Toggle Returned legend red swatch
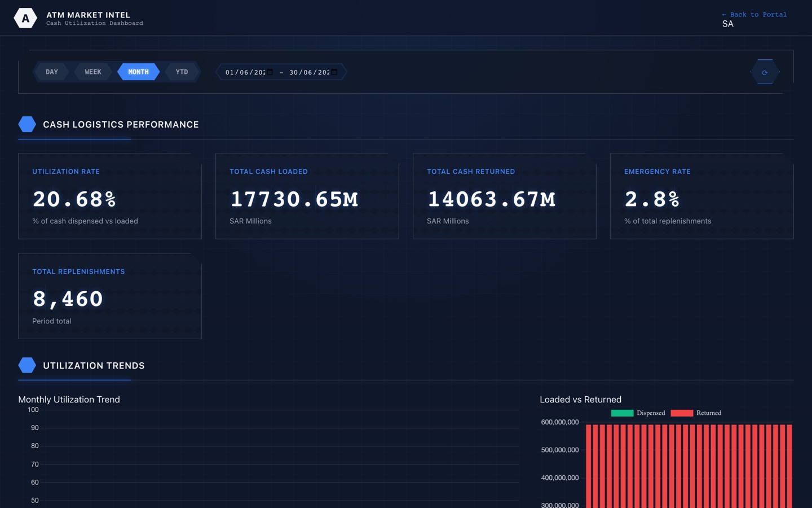The image size is (812, 508). [x=682, y=413]
